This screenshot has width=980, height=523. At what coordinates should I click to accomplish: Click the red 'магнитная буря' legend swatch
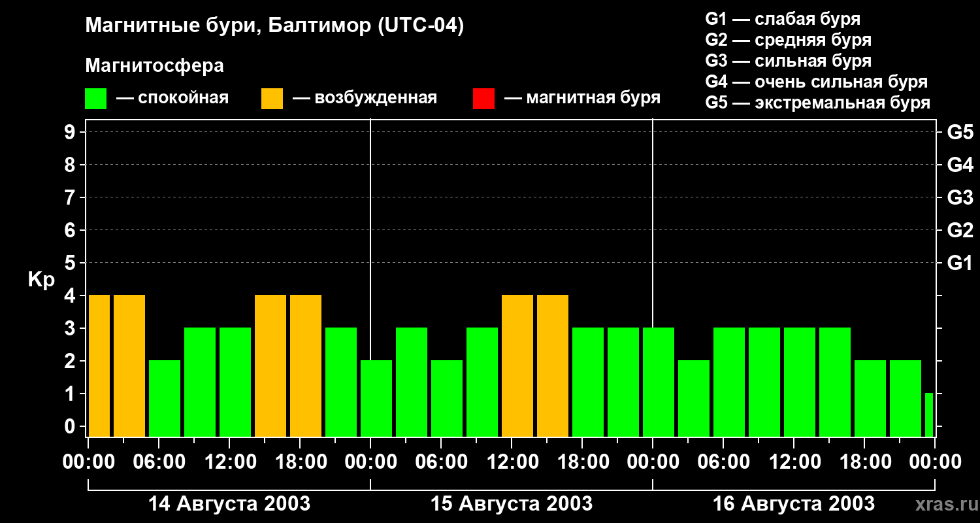[x=483, y=99]
